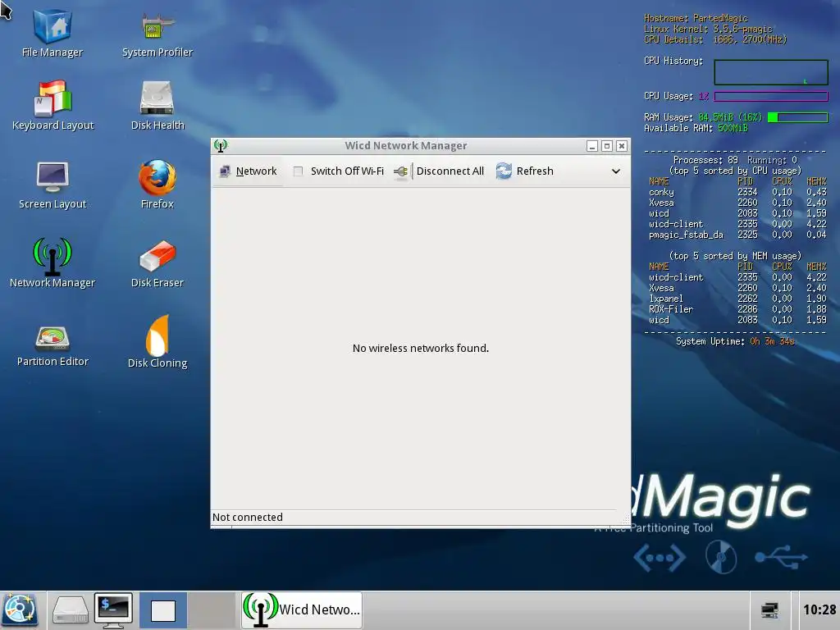The width and height of the screenshot is (840, 630).
Task: Click the CPU Usage bar in Conky
Action: (x=771, y=97)
